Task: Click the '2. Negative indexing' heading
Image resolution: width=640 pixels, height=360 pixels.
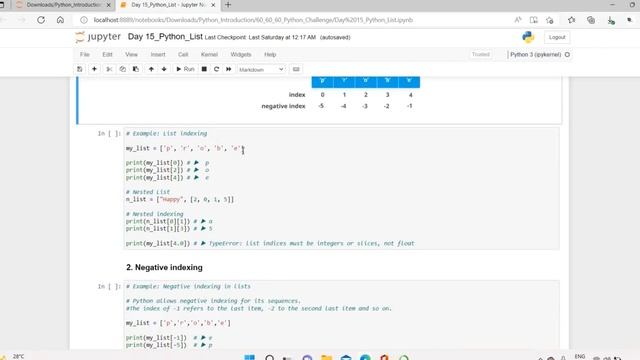Action: (x=164, y=267)
